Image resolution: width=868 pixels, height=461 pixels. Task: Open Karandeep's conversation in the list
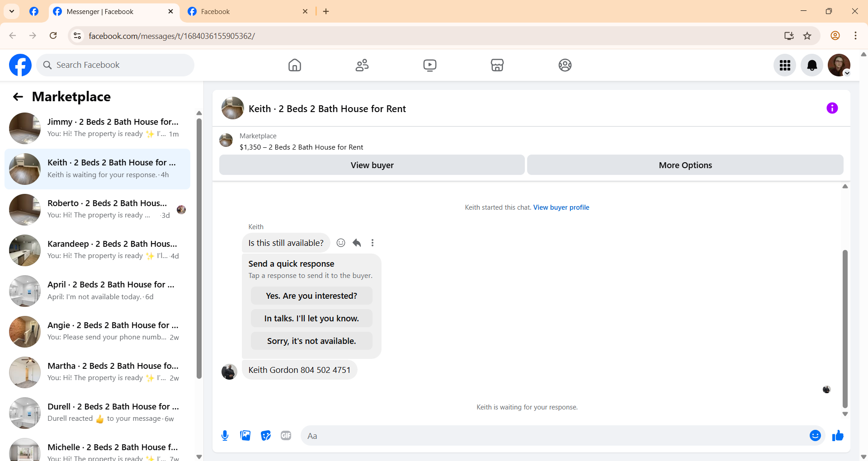tap(97, 250)
